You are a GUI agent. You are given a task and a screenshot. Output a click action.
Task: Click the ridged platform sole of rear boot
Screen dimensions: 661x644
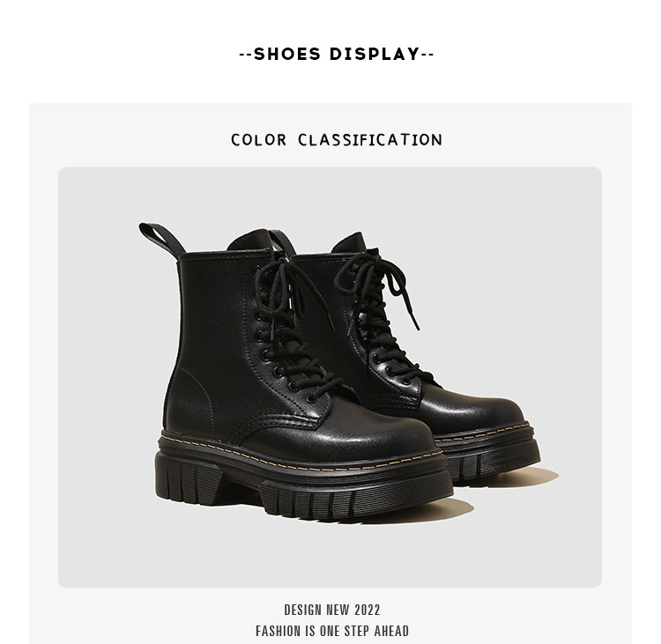(495, 459)
